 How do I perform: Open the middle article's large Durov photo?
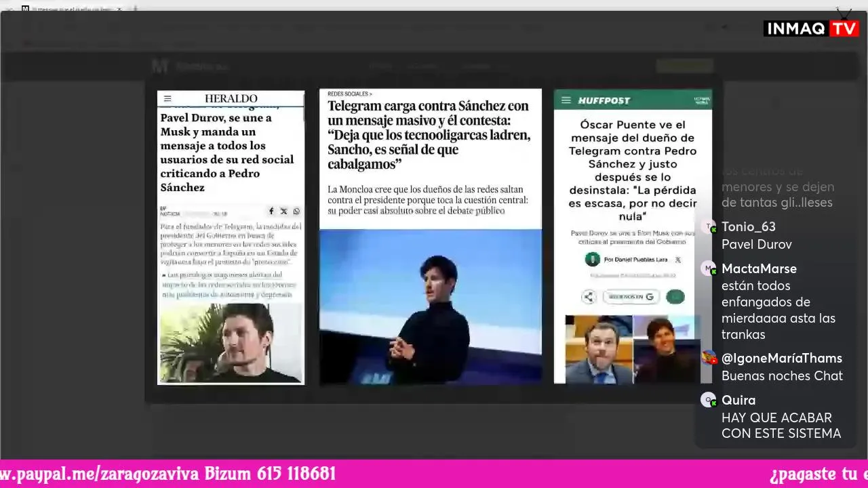[431, 307]
